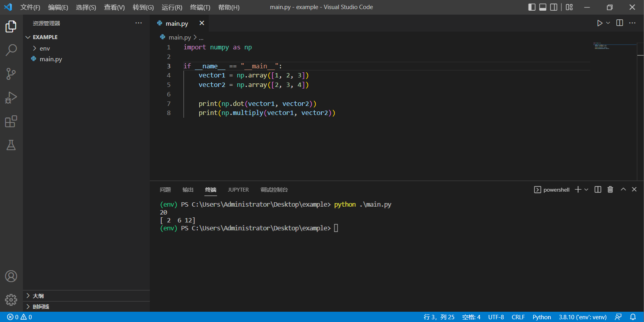The width and height of the screenshot is (644, 322).
Task: Switch to the 输出 panel tab
Action: pyautogui.click(x=188, y=190)
